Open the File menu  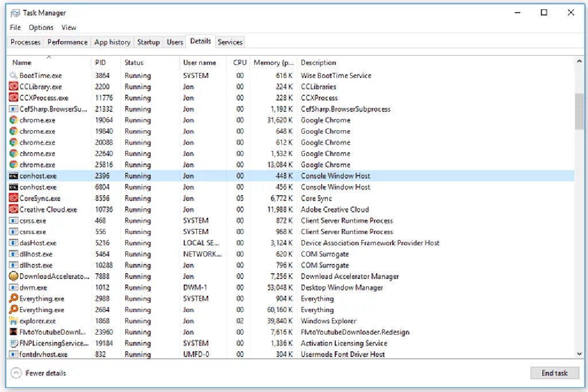click(16, 28)
